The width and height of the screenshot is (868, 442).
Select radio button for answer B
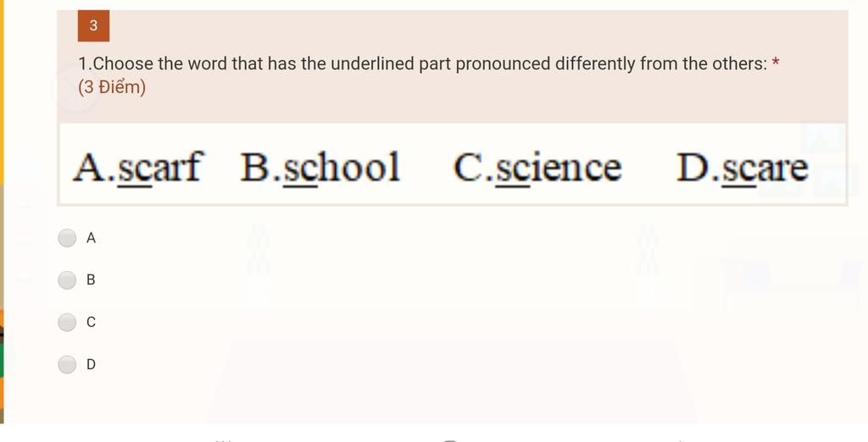[x=67, y=280]
